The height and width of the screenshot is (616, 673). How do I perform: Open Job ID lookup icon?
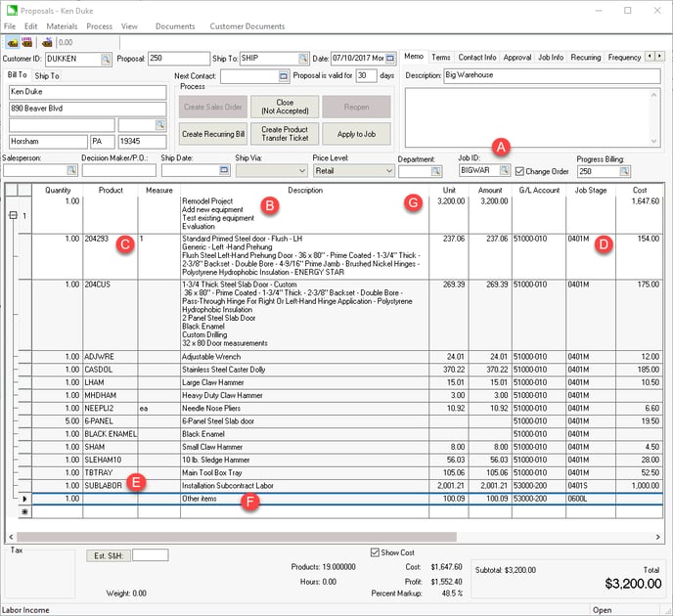(505, 170)
